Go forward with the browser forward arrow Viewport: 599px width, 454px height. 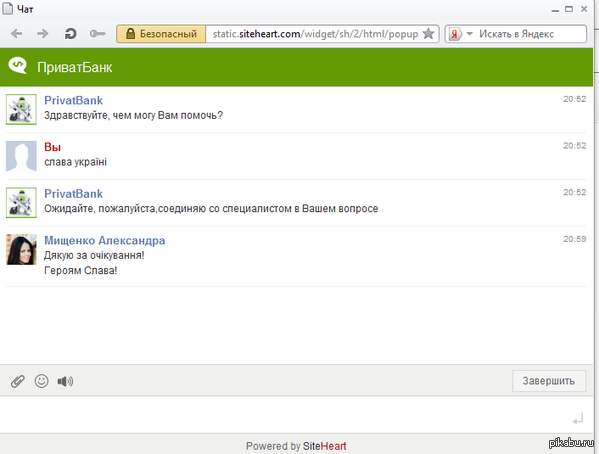click(x=42, y=34)
